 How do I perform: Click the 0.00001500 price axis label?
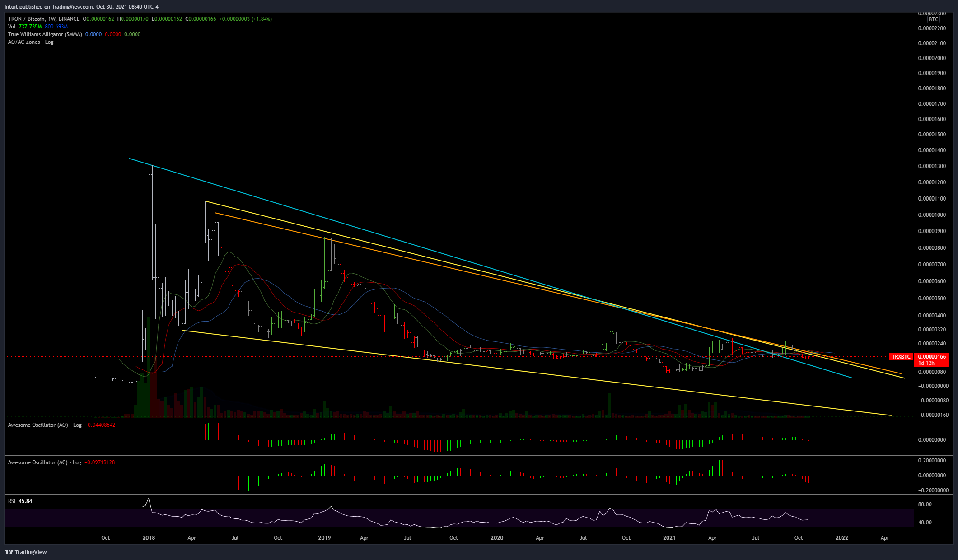tap(932, 135)
